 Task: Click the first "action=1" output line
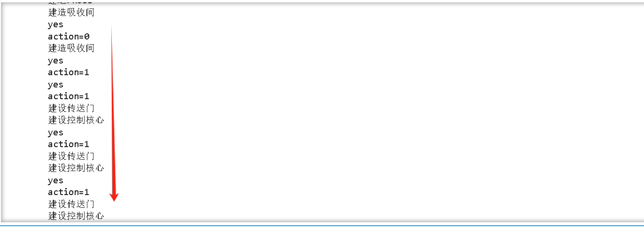click(x=69, y=72)
